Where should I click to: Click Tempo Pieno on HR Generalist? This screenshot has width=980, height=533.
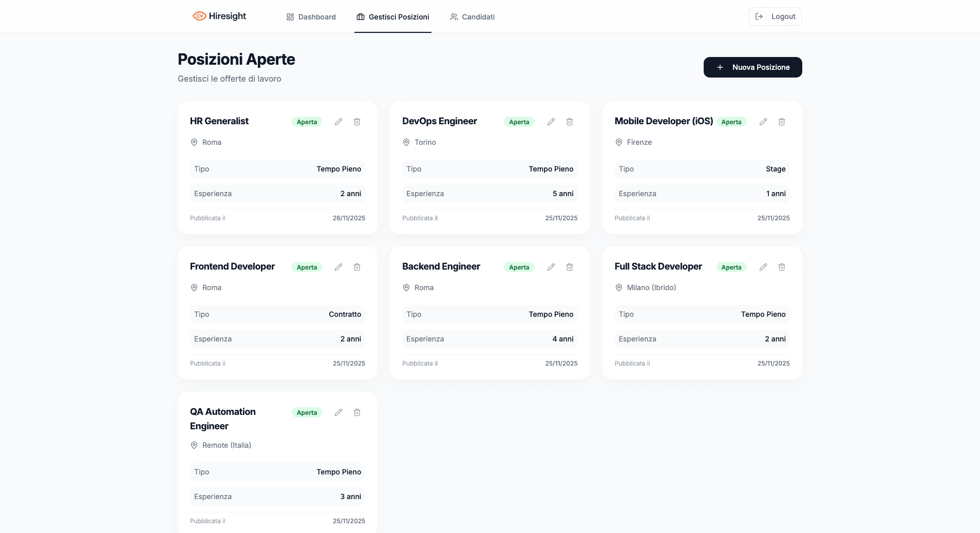(339, 169)
